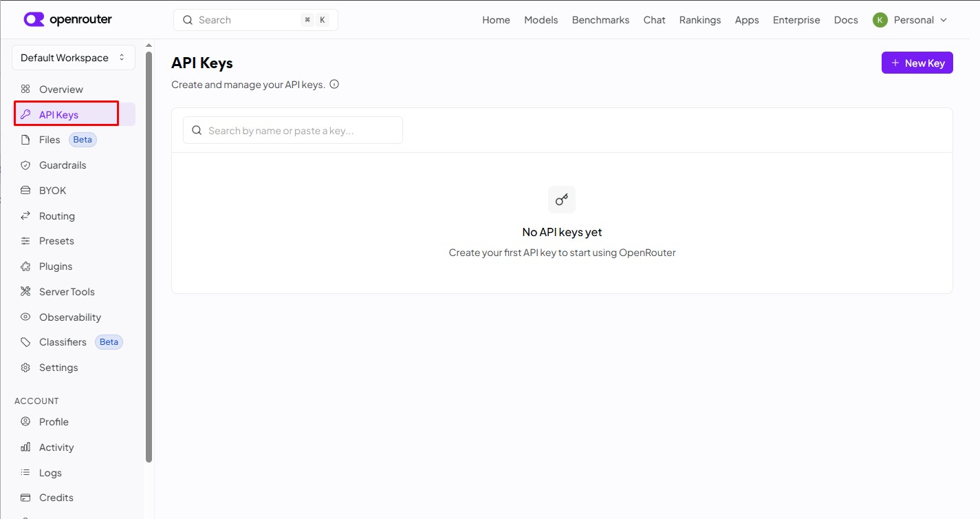Screen dimensions: 980x519
Task: Select Overview in the sidebar
Action: pyautogui.click(x=61, y=89)
